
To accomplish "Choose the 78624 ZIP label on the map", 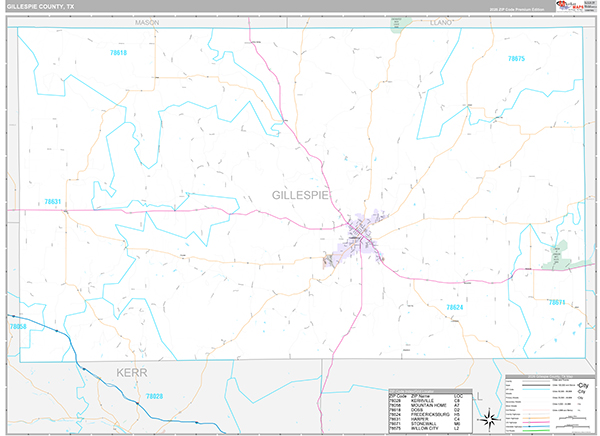I will click(454, 307).
